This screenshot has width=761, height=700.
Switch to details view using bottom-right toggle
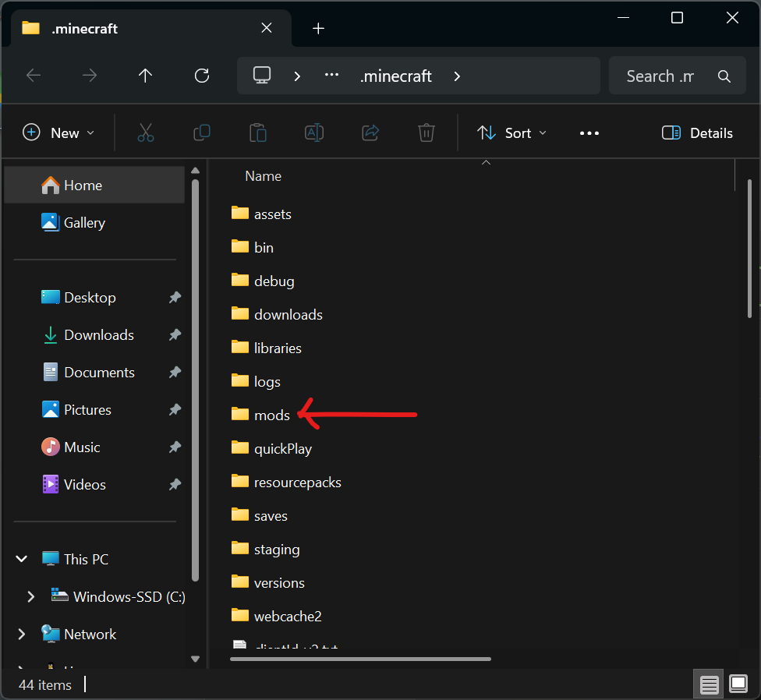coord(708,684)
